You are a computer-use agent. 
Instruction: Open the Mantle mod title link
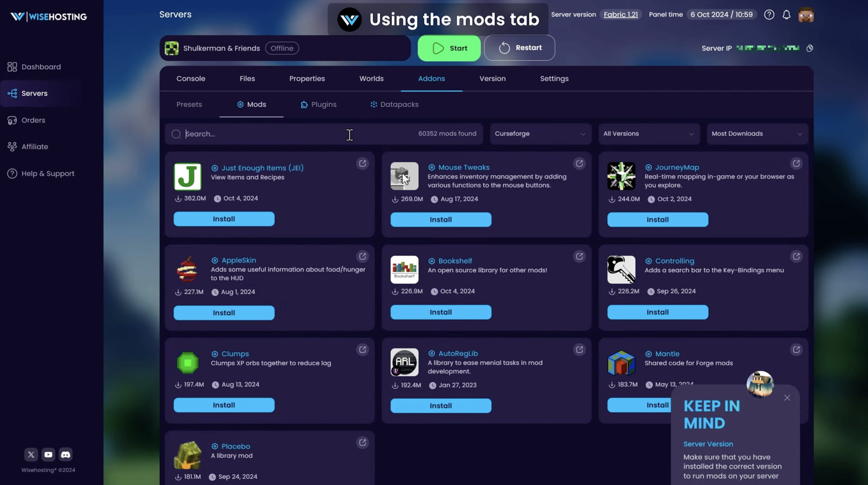tap(667, 354)
